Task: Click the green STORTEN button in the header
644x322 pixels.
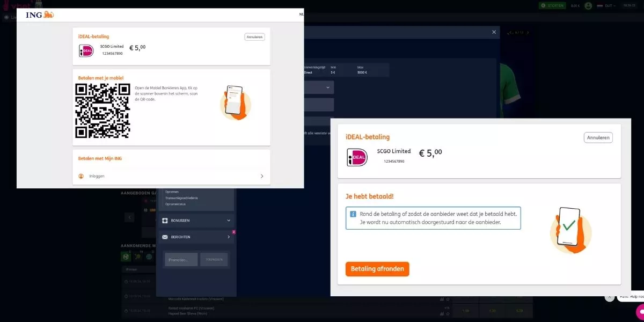Action: point(553,5)
